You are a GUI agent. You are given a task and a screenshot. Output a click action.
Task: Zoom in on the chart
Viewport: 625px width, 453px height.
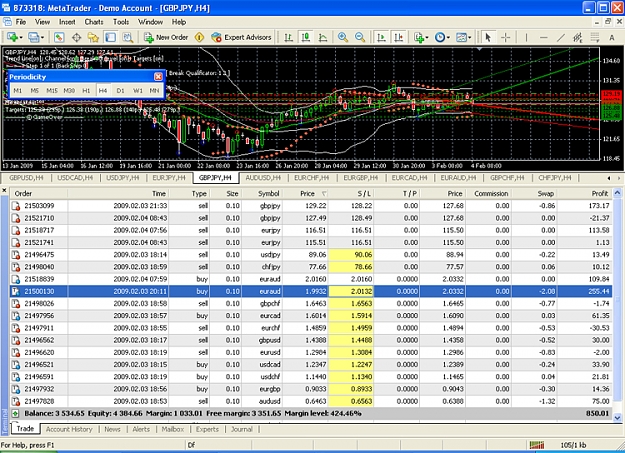[342, 37]
